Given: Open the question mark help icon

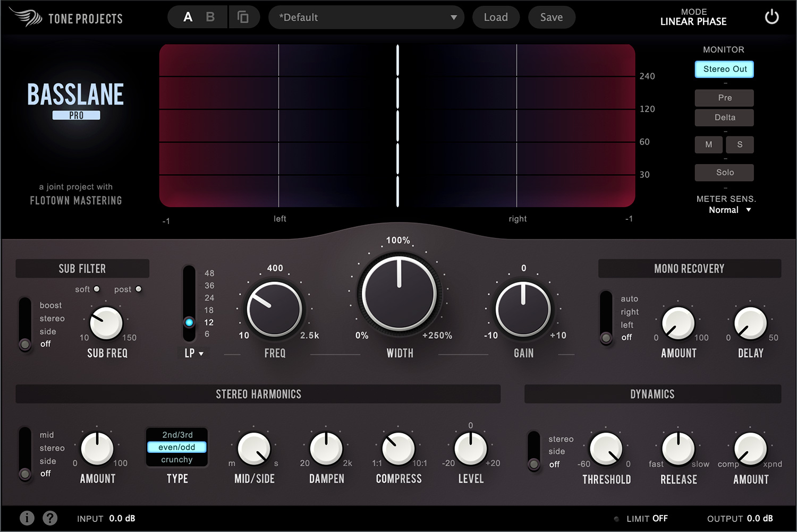Looking at the screenshot, I should point(50,518).
